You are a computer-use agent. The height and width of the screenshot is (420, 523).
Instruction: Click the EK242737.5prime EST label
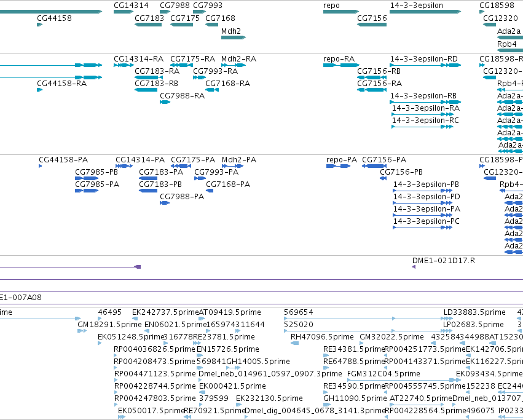coord(165,312)
